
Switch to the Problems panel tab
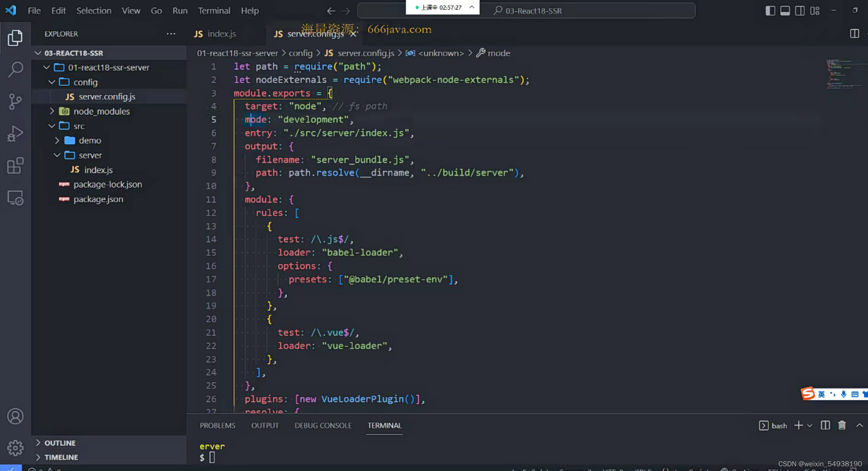217,425
